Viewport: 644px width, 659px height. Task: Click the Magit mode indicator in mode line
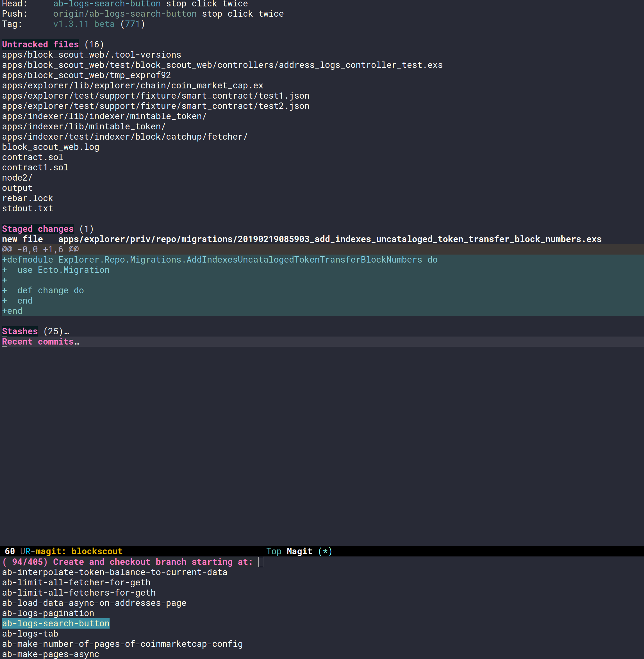pyautogui.click(x=300, y=551)
